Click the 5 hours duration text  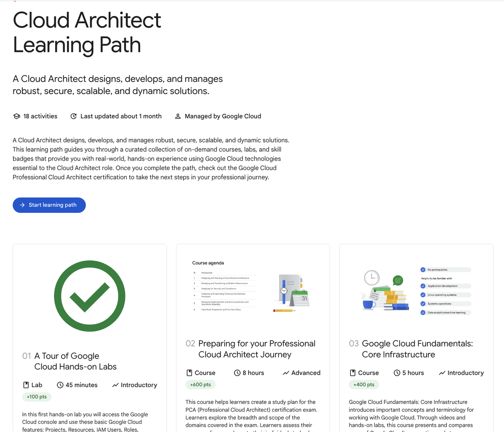[413, 373]
